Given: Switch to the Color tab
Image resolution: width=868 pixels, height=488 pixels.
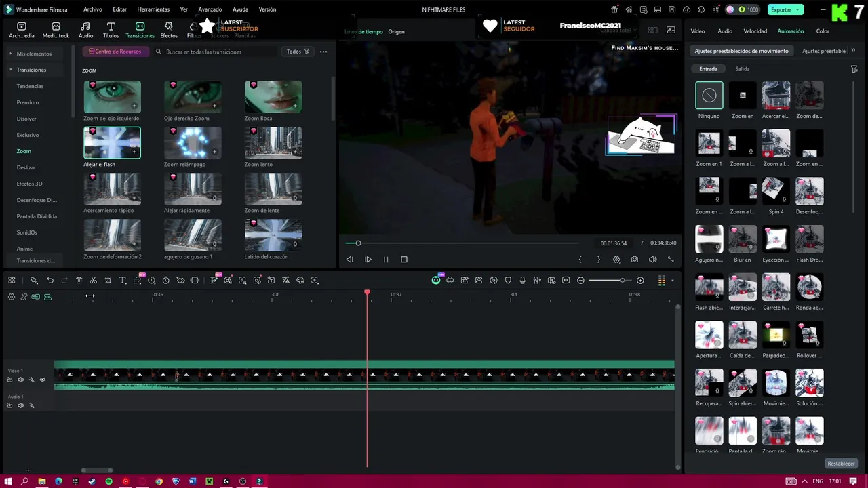Looking at the screenshot, I should pos(823,31).
